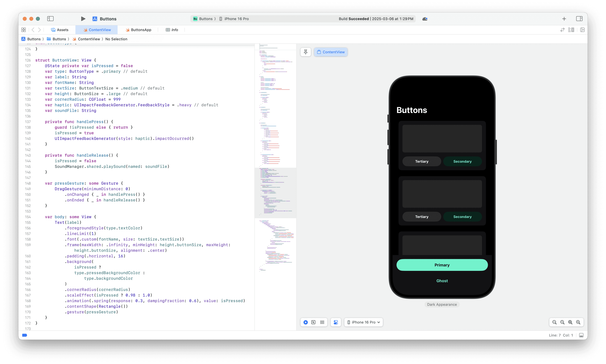Pin the ContentView preview

[x=305, y=52]
